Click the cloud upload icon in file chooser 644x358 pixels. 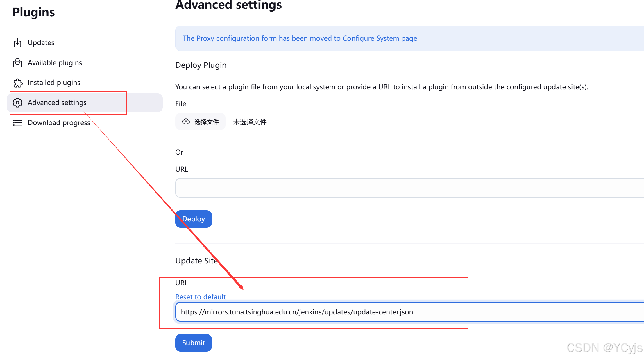tap(186, 122)
